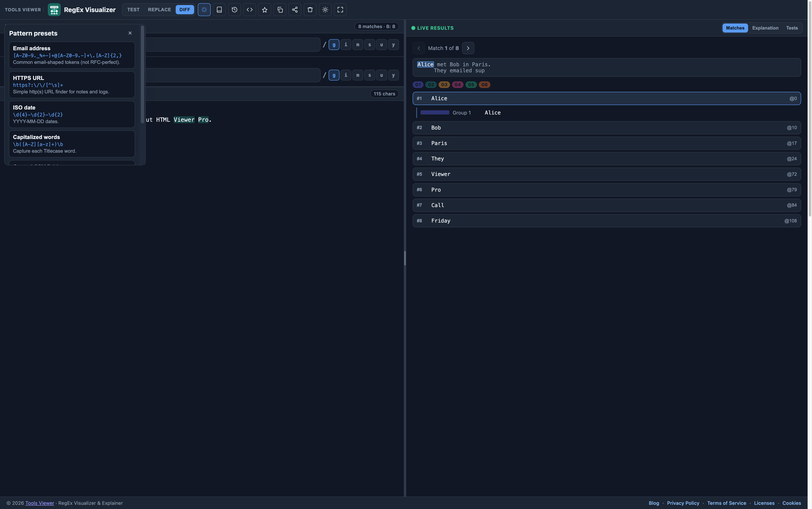Go to the previous match arrow
Screen dimensions: 812x509
(x=419, y=48)
